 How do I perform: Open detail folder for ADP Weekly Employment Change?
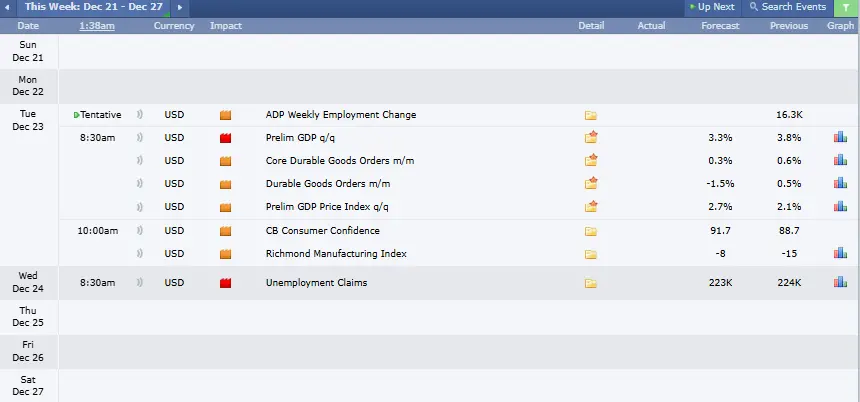(x=590, y=115)
